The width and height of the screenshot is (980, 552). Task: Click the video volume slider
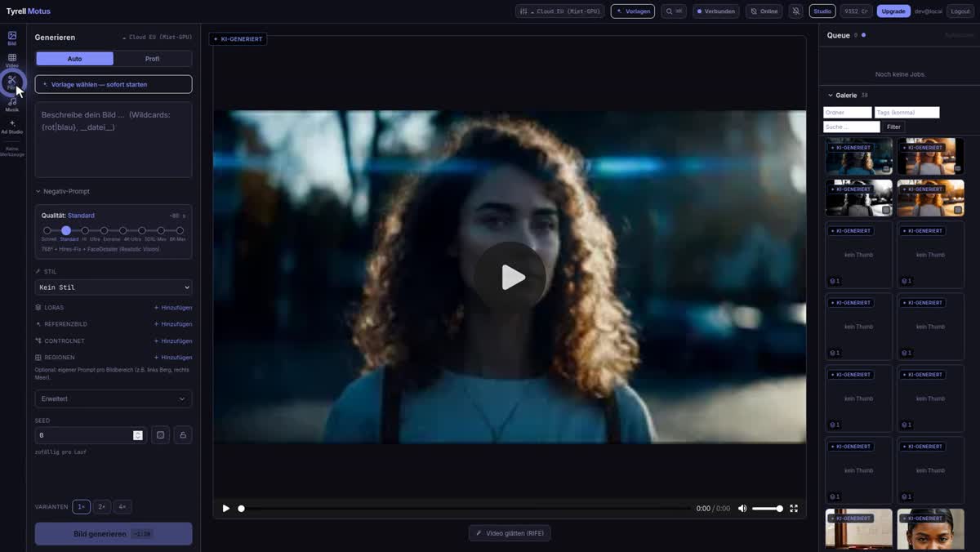(x=767, y=509)
